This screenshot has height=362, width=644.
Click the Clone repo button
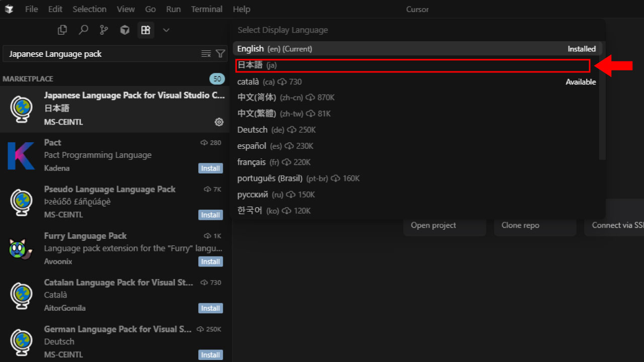coord(535,225)
